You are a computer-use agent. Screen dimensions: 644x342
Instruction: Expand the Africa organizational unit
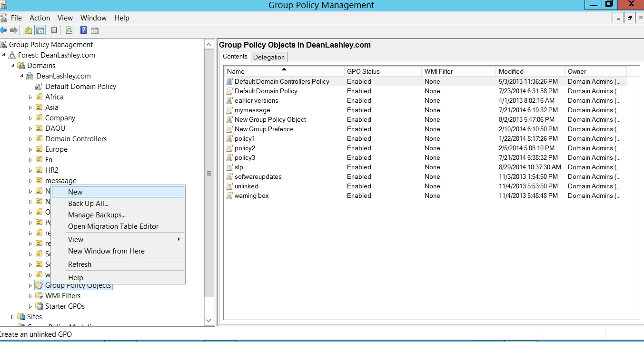pyautogui.click(x=30, y=97)
